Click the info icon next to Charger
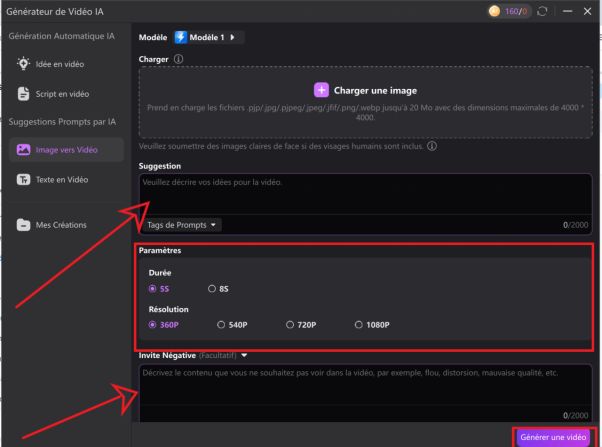 coord(179,58)
